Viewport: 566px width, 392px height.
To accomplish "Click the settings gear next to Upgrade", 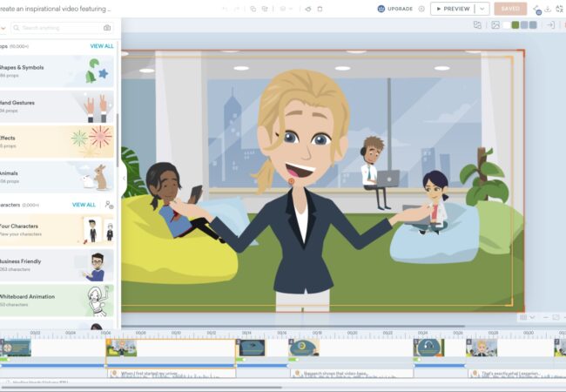I will pos(421,9).
